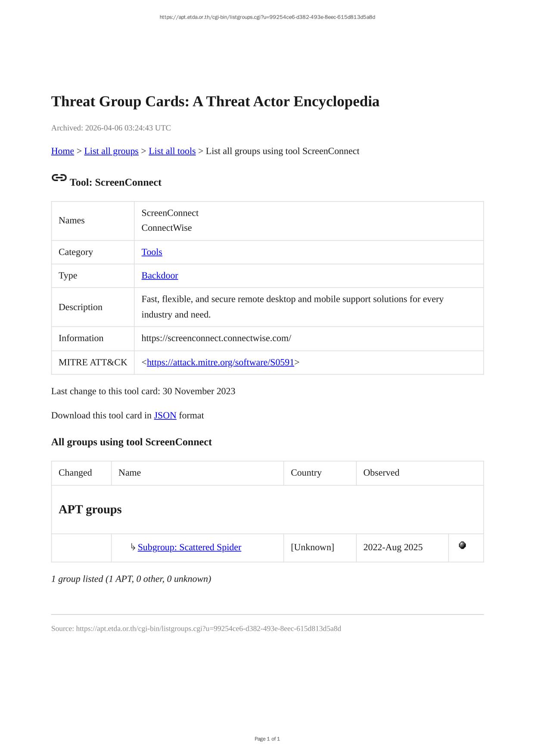Open the List all tools breadcrumb

point(172,151)
